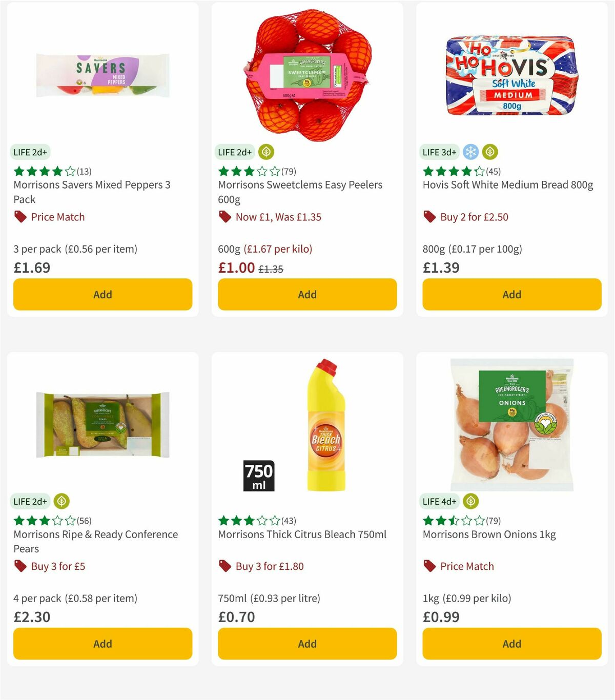The width and height of the screenshot is (615, 700).
Task: Click the tag icon beside Now £1, Was £1.35
Action: [224, 217]
